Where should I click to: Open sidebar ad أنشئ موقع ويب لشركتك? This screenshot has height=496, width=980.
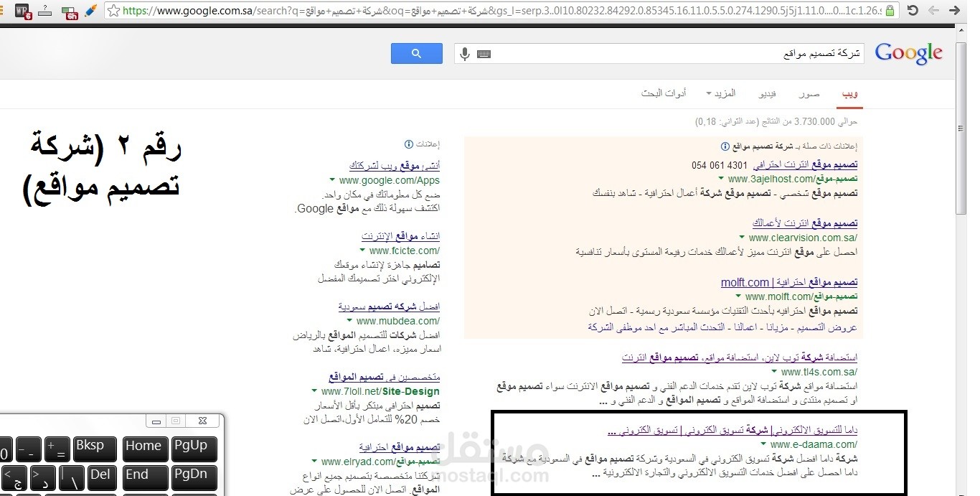tap(395, 166)
